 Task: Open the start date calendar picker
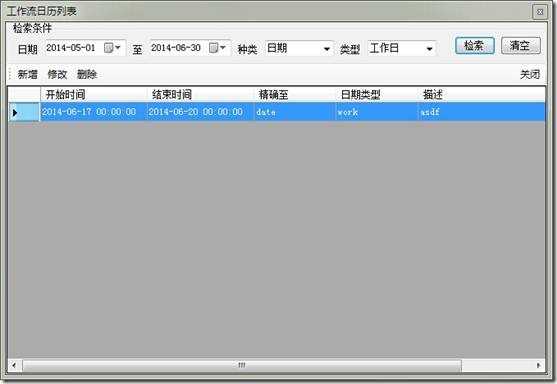113,48
